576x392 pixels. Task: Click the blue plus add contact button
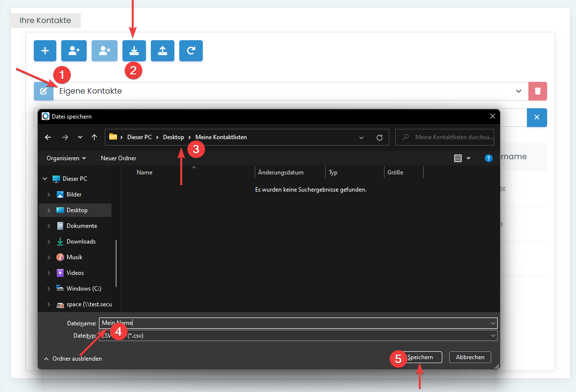tap(45, 51)
